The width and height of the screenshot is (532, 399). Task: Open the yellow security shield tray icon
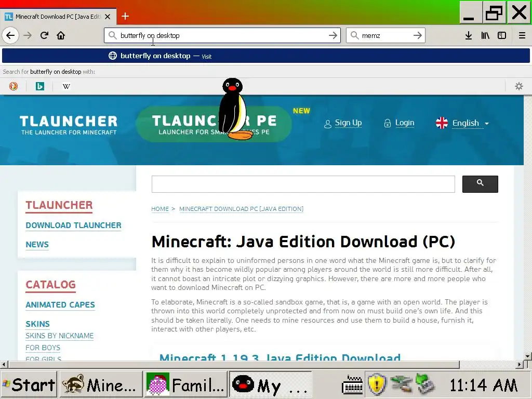[377, 384]
